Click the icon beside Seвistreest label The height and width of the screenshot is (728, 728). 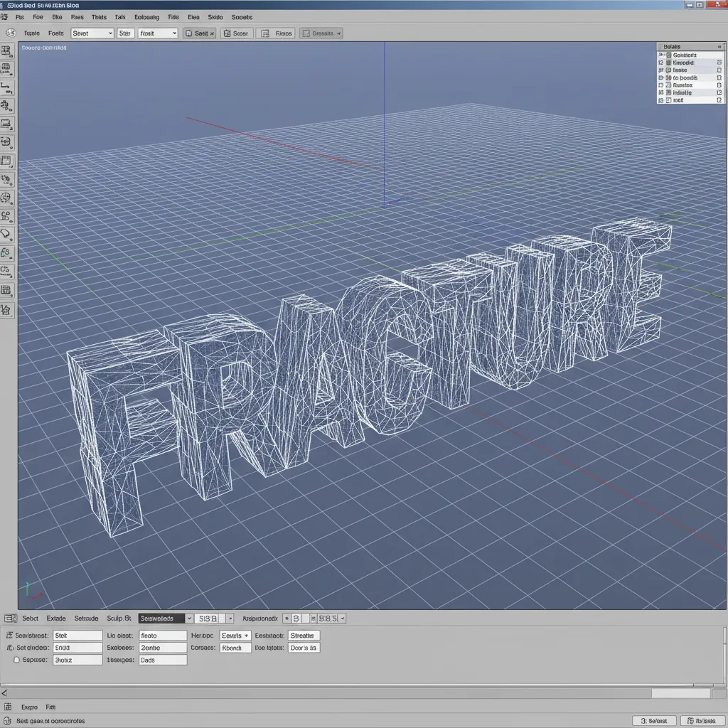pos(9,635)
